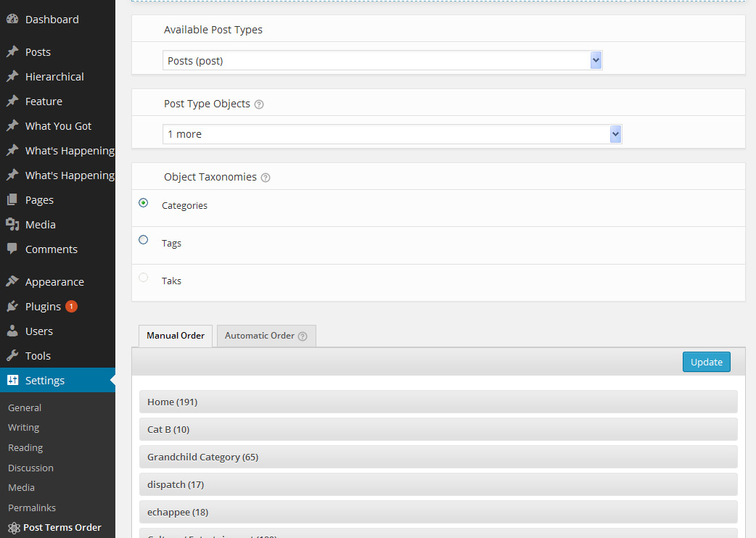
Task: Select the dispatch (17) category row
Action: click(x=438, y=484)
